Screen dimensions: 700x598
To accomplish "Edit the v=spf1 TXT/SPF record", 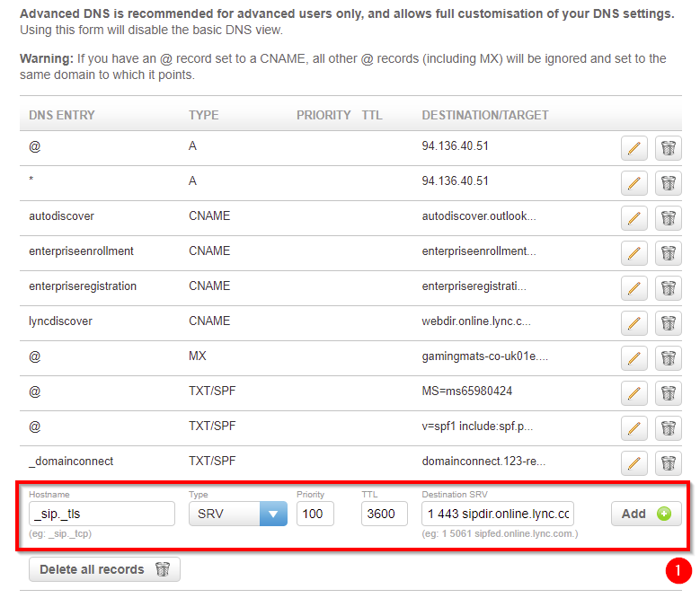I will tap(634, 428).
